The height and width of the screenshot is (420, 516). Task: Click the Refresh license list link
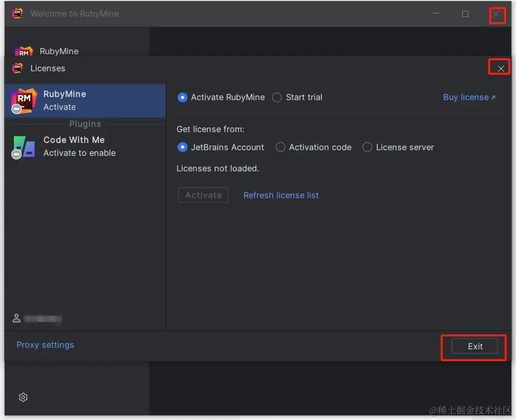(x=281, y=195)
